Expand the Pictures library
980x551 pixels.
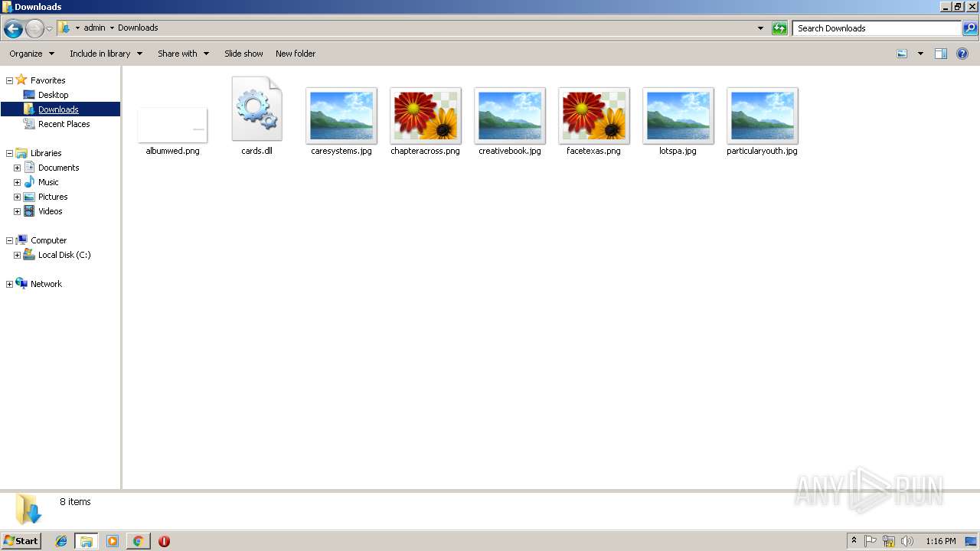[x=17, y=197]
